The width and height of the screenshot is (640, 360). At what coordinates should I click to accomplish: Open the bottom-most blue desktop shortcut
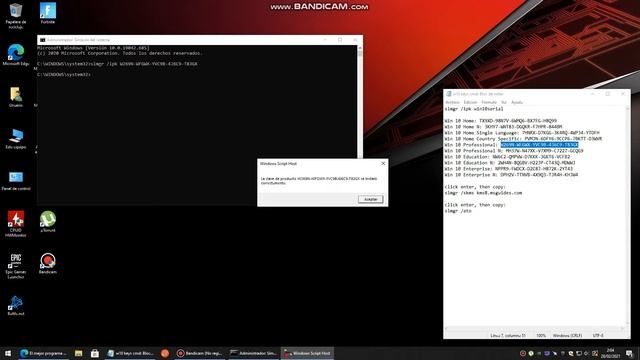coord(16,306)
